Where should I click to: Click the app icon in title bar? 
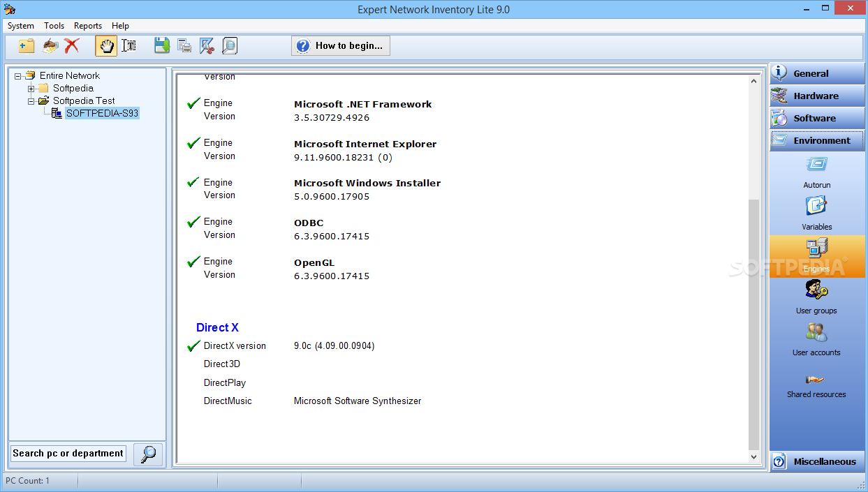point(9,9)
